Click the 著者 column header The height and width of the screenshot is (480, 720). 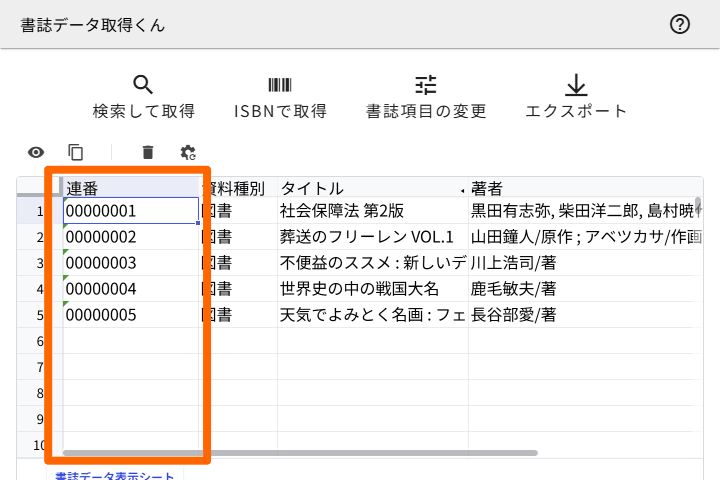pyautogui.click(x=580, y=188)
